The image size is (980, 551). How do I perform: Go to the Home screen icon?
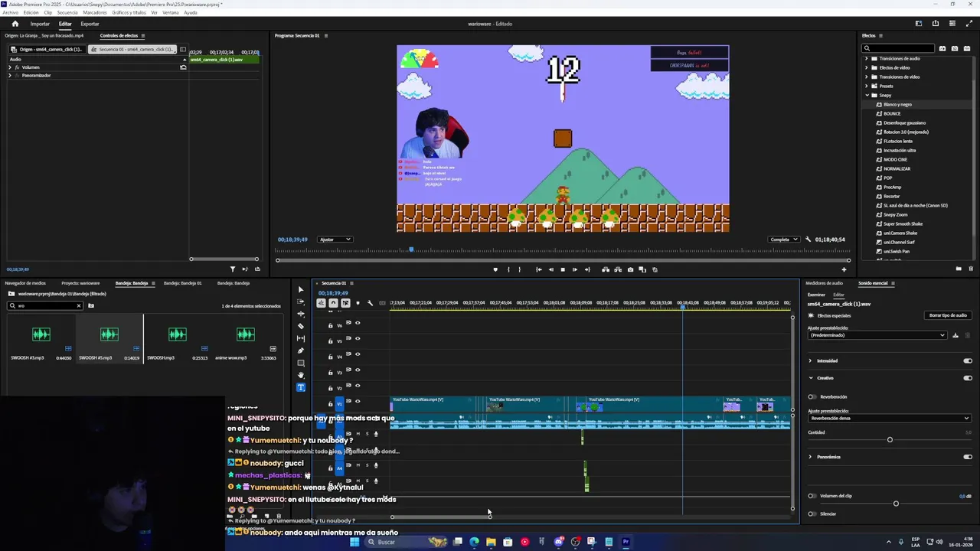tap(15, 24)
